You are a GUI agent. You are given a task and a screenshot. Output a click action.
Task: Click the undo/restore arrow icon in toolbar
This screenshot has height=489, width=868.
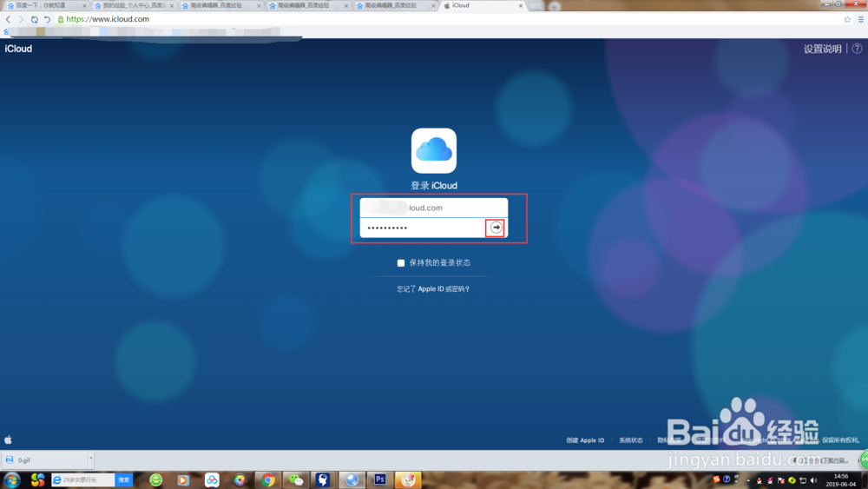coord(47,19)
